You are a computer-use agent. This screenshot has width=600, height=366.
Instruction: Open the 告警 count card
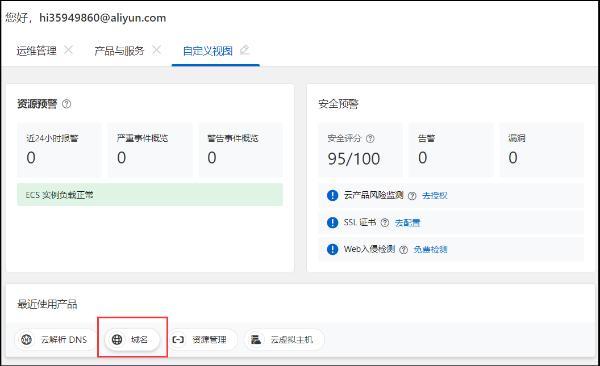click(x=451, y=150)
